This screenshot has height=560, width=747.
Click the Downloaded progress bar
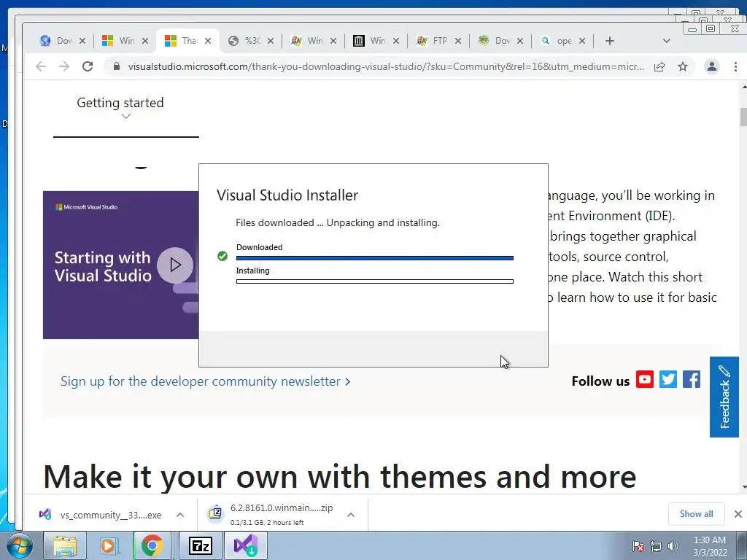click(374, 258)
